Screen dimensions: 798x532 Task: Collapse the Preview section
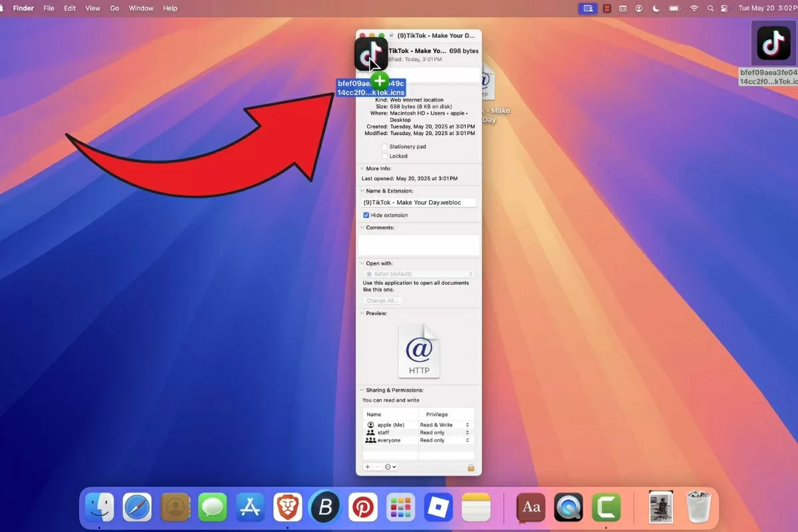(x=362, y=313)
